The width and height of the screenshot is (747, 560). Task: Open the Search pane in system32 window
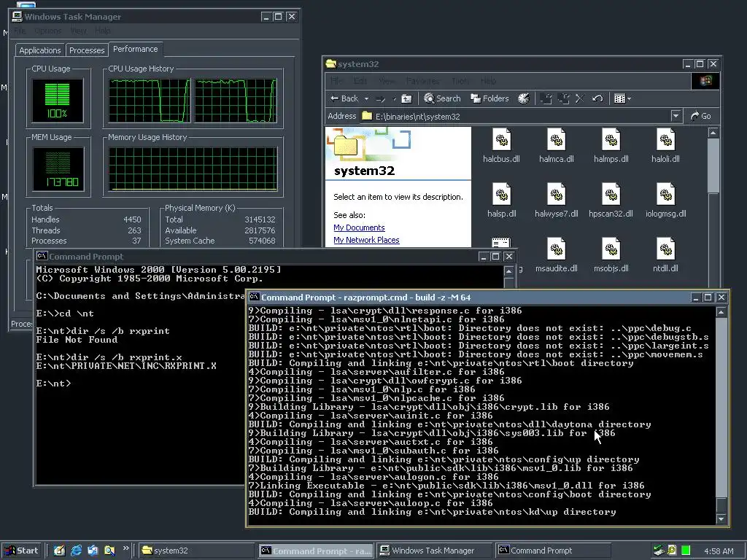(442, 98)
